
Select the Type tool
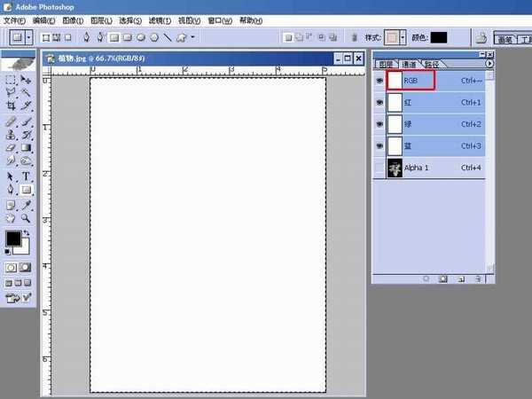click(26, 176)
